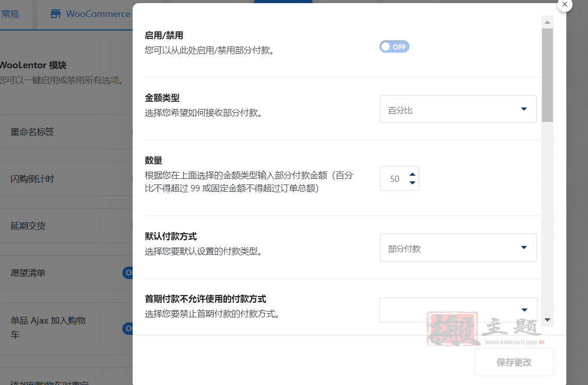
Task: Decrease the 数量 value with down arrow
Action: [412, 183]
